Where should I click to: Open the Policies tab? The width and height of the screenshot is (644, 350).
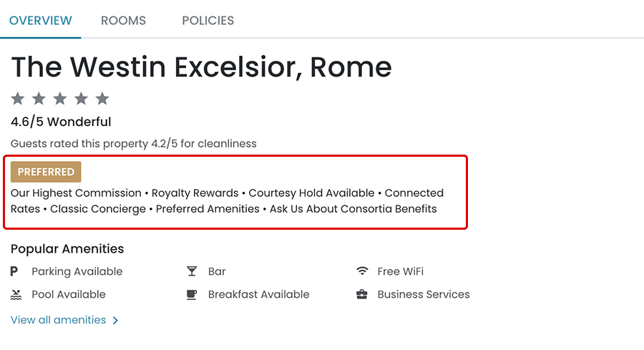pos(208,21)
